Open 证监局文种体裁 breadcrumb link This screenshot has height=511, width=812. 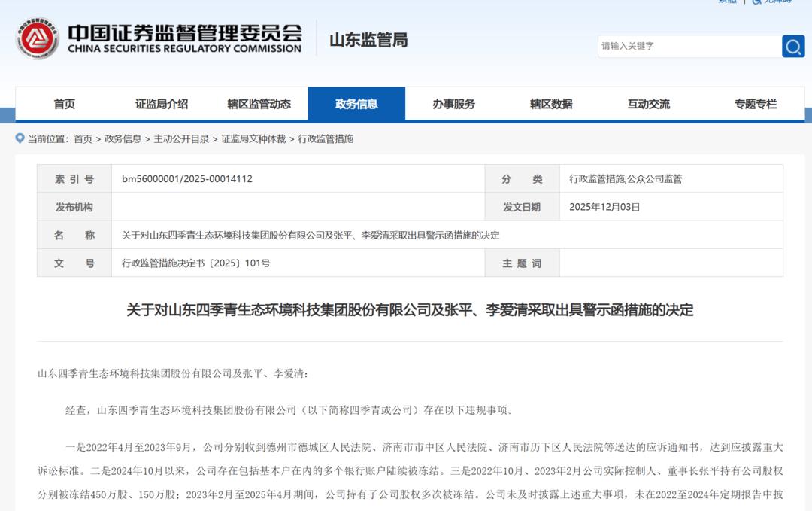point(253,139)
